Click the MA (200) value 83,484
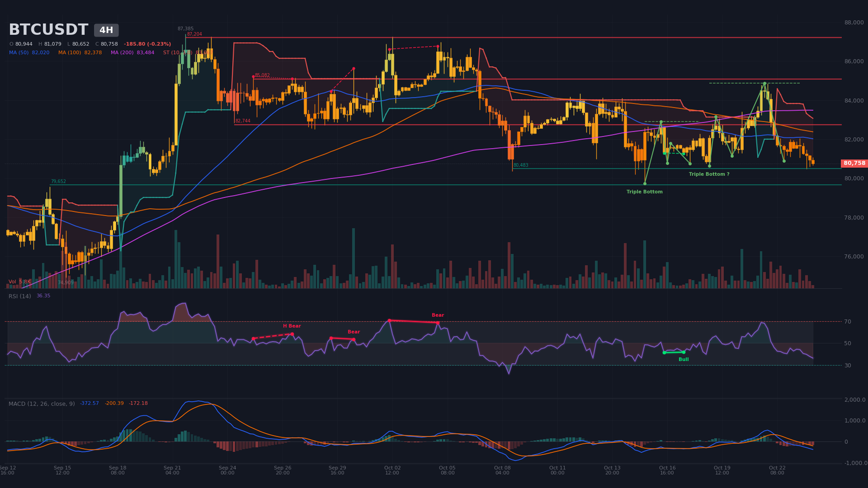 tap(145, 53)
